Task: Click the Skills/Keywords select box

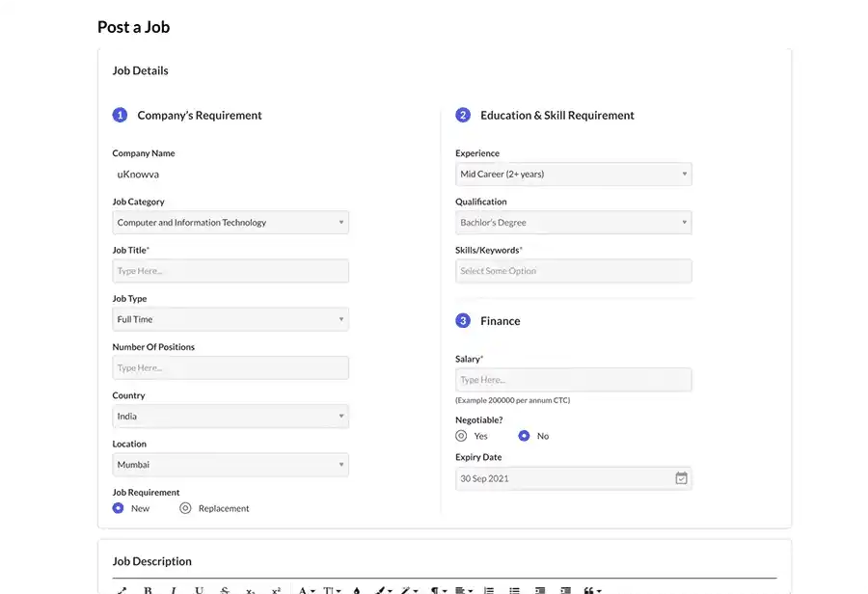Action: click(573, 271)
